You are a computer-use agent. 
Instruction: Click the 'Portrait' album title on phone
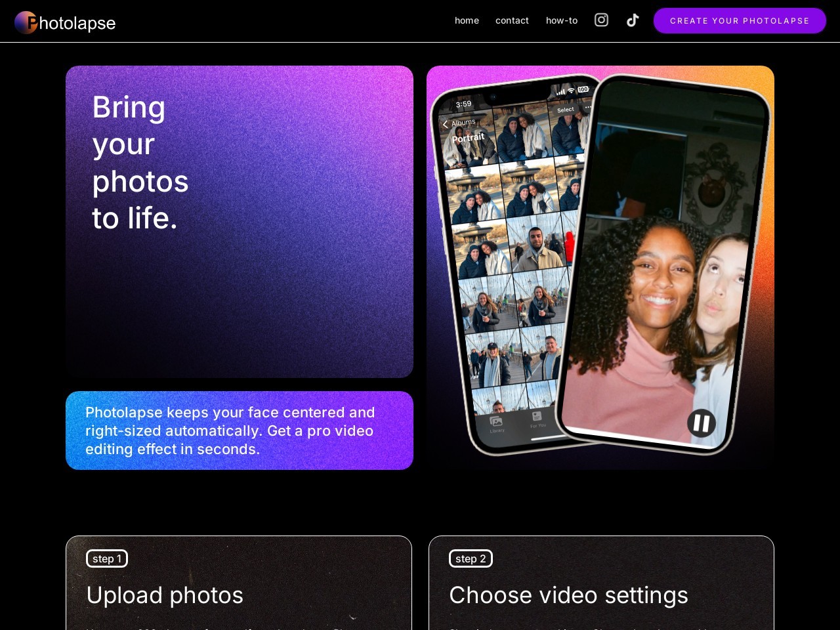pyautogui.click(x=468, y=137)
